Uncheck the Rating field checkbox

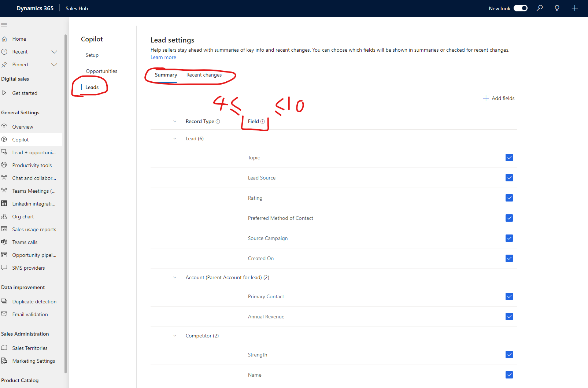509,198
